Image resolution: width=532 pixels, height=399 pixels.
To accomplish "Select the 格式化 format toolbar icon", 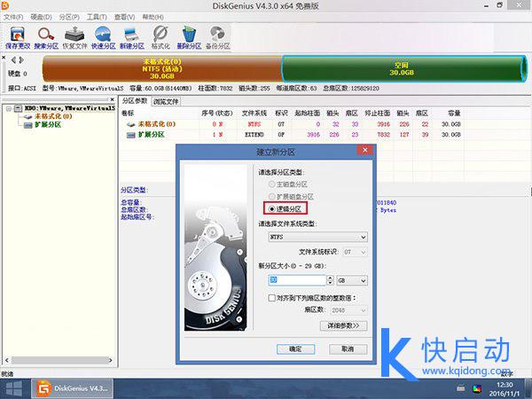I will pos(160,38).
